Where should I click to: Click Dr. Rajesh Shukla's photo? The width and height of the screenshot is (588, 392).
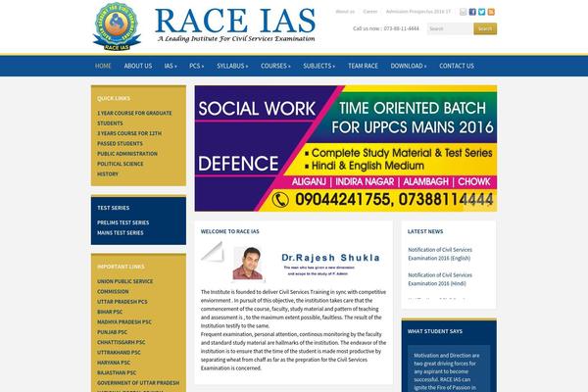click(248, 263)
